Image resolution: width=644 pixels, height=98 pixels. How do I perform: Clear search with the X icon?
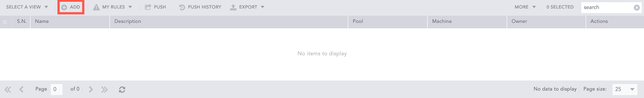pos(637,7)
